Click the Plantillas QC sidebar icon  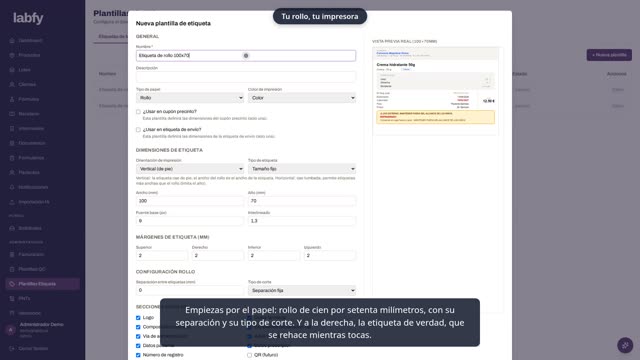[x=12, y=269]
